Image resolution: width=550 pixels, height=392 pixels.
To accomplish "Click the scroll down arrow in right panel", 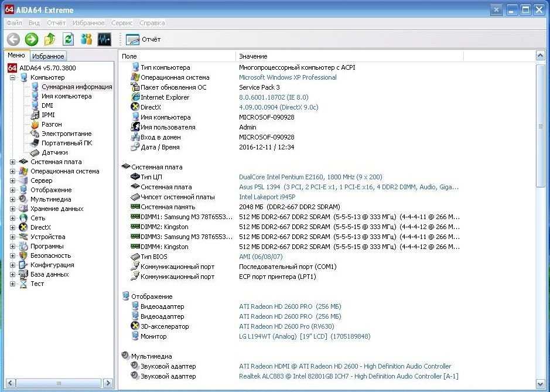I will (540, 384).
